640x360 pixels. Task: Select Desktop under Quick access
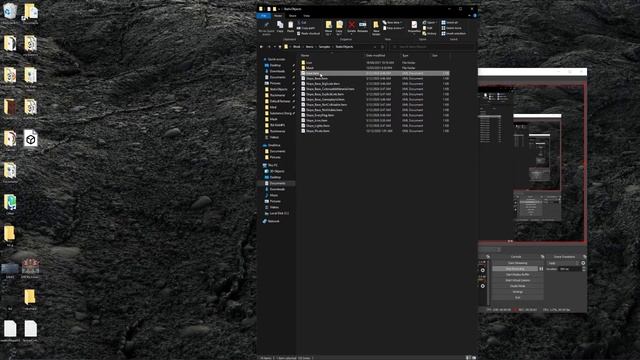click(x=275, y=65)
